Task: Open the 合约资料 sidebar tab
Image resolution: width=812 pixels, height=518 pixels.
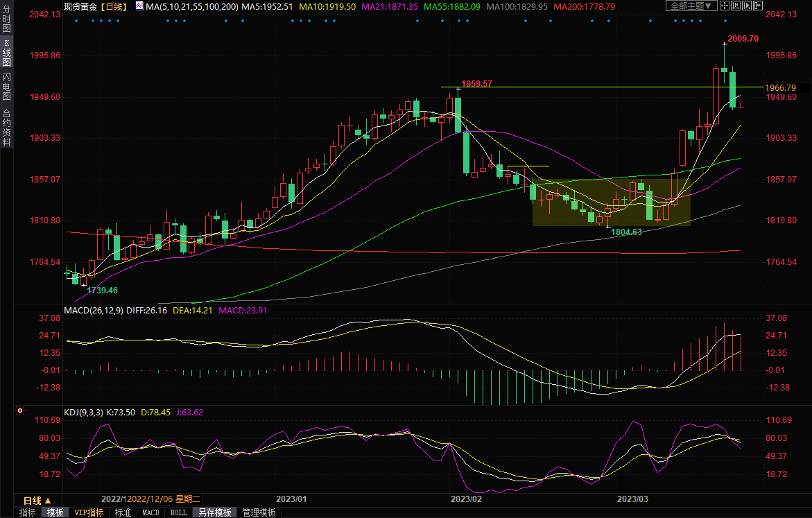Action: [6, 127]
